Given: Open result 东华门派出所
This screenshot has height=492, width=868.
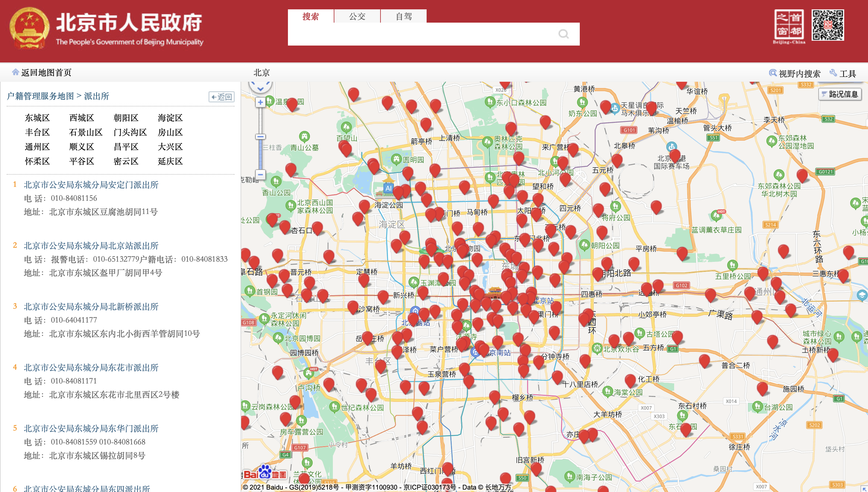Looking at the screenshot, I should (x=91, y=428).
